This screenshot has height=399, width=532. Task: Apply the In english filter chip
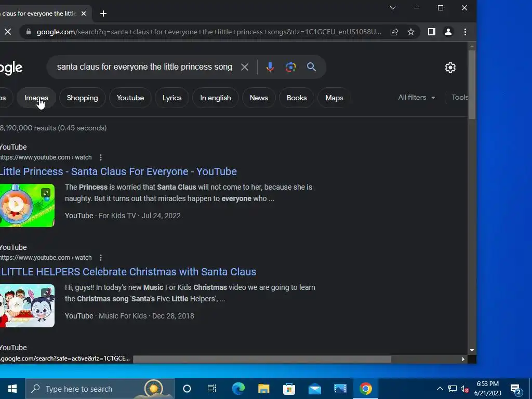pyautogui.click(x=216, y=98)
